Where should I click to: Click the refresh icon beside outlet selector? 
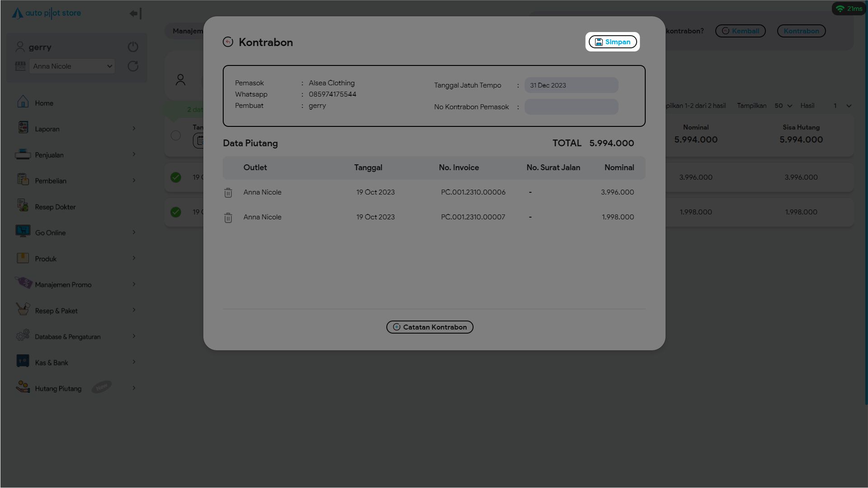point(133,66)
